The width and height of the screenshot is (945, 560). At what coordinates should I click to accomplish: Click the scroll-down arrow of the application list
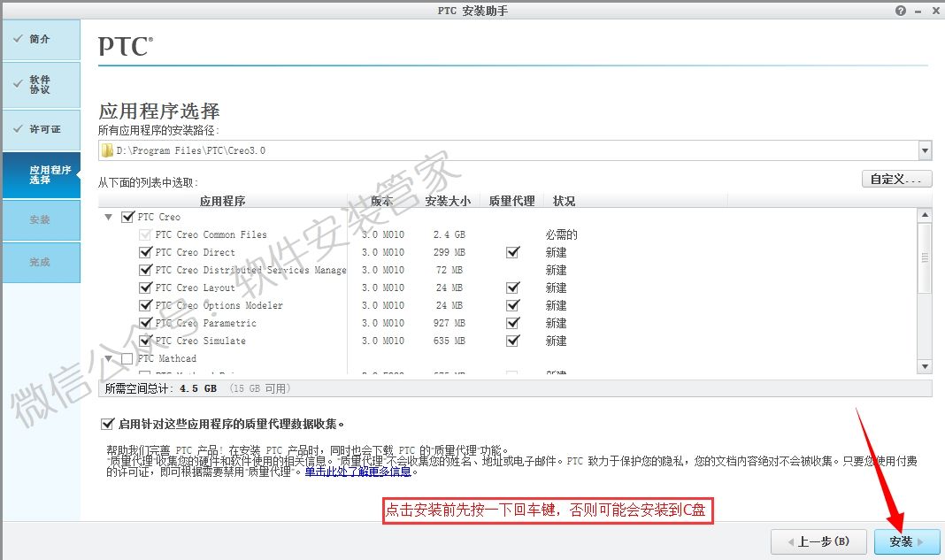tap(924, 365)
